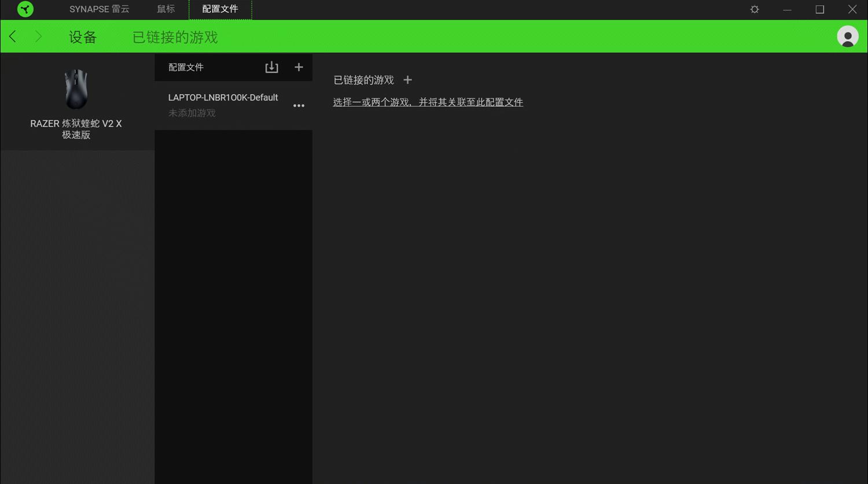Select the LAPTOP-LNBR1OOK-Default profile
This screenshot has width=868, height=484.
(223, 97)
